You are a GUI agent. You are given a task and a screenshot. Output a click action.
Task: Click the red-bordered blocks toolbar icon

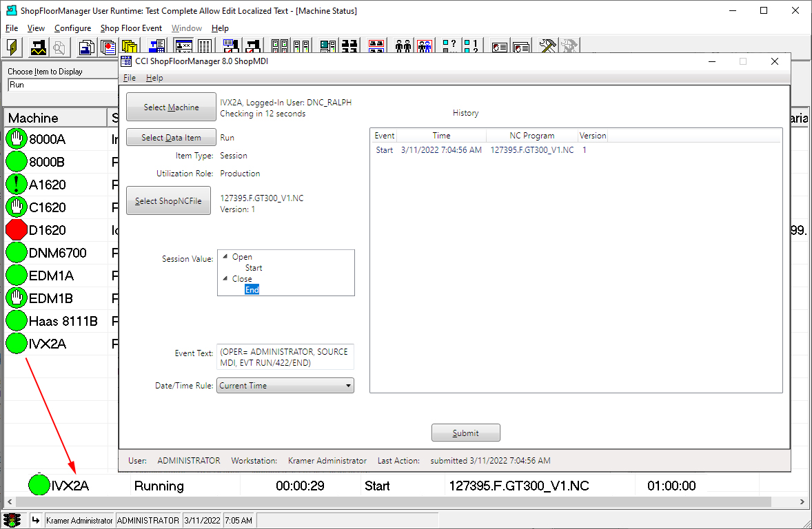point(376,46)
